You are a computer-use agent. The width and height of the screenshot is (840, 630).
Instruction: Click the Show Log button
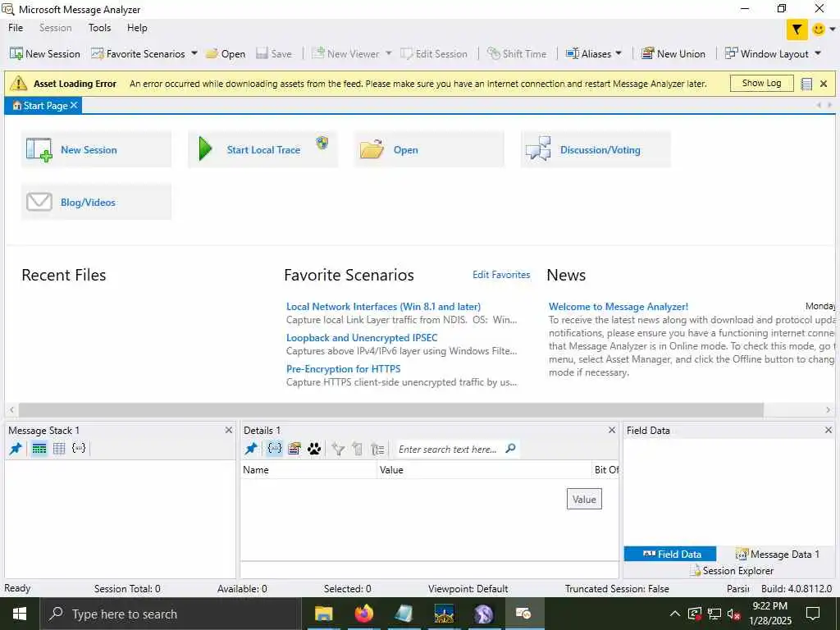761,83
